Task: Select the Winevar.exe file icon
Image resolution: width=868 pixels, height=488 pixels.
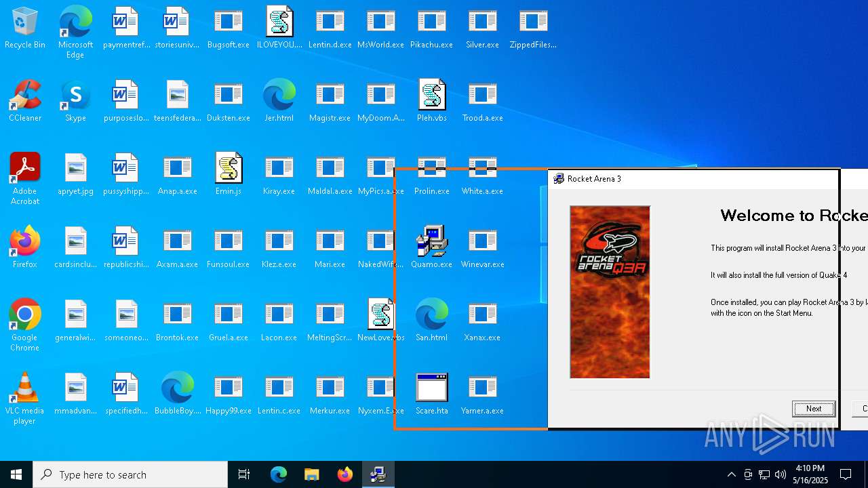Action: [x=483, y=248]
